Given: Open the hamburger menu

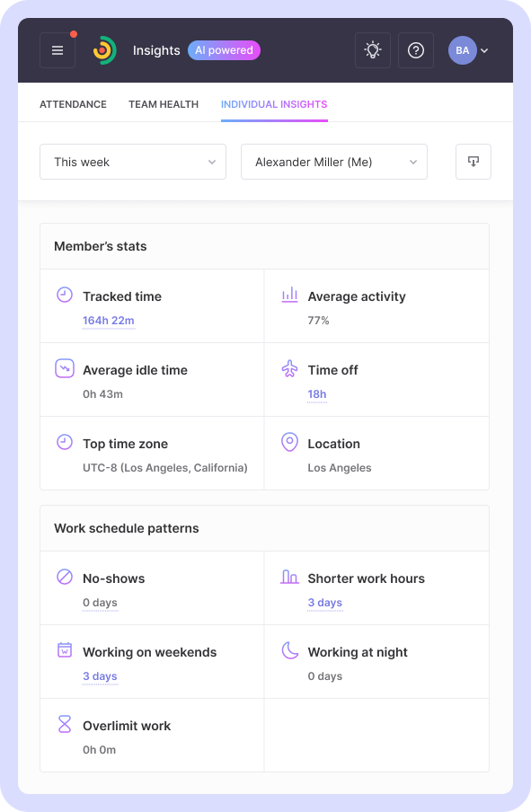Looking at the screenshot, I should [58, 50].
